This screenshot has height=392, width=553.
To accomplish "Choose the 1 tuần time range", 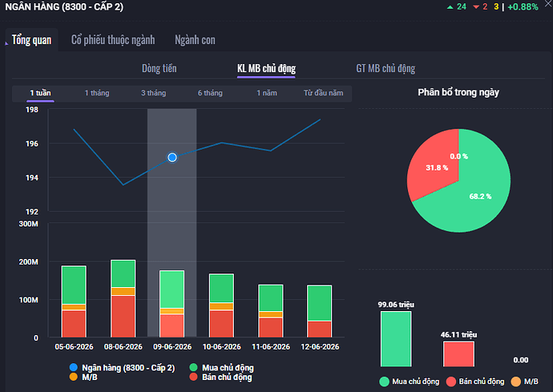I will pyautogui.click(x=40, y=93).
